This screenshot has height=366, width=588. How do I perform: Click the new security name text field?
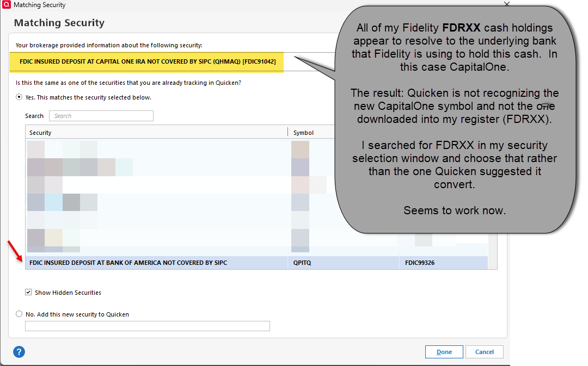coord(148,326)
